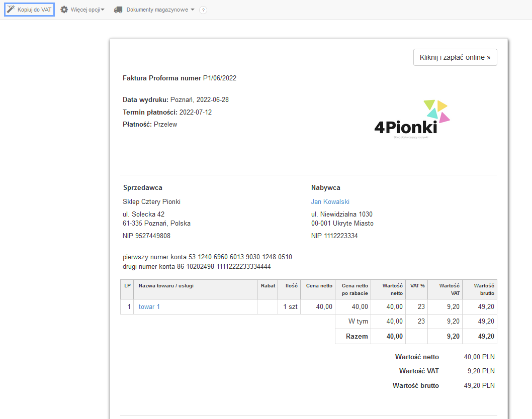Click the Kopiuj do VAT button label
This screenshot has width=532, height=419.
click(34, 10)
